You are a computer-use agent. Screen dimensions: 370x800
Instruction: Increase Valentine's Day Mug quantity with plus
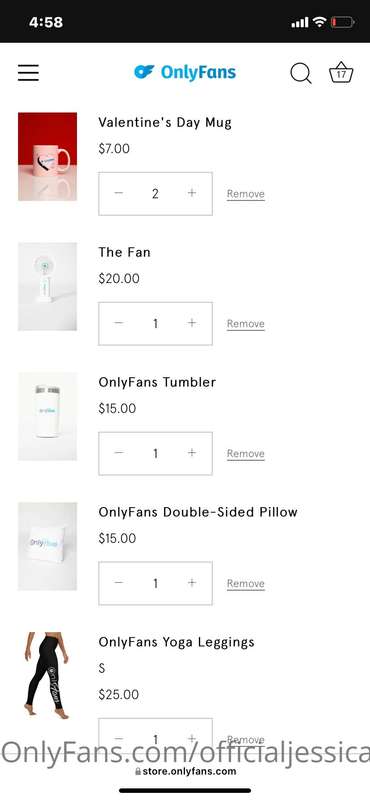[x=191, y=193]
